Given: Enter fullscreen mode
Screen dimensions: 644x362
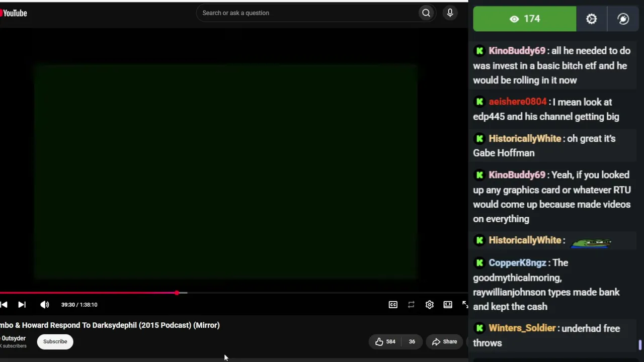Looking at the screenshot, I should 465,305.
